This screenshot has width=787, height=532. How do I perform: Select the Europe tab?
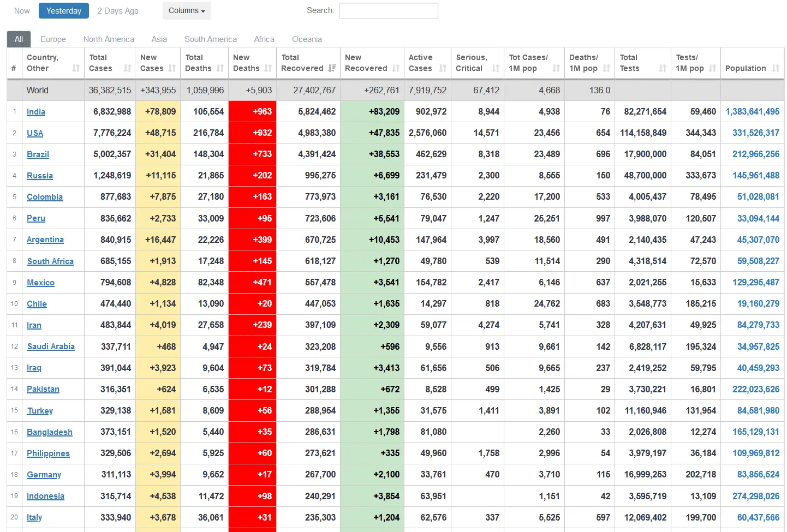pyautogui.click(x=53, y=39)
